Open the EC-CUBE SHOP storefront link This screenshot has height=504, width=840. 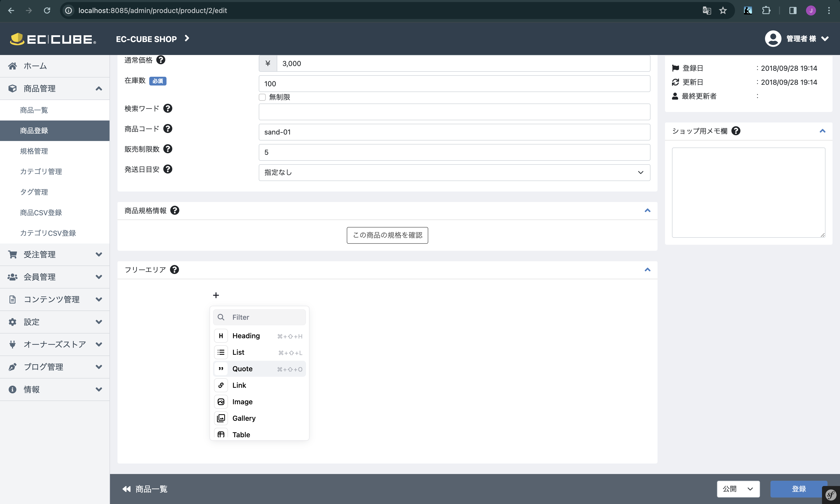pos(152,39)
